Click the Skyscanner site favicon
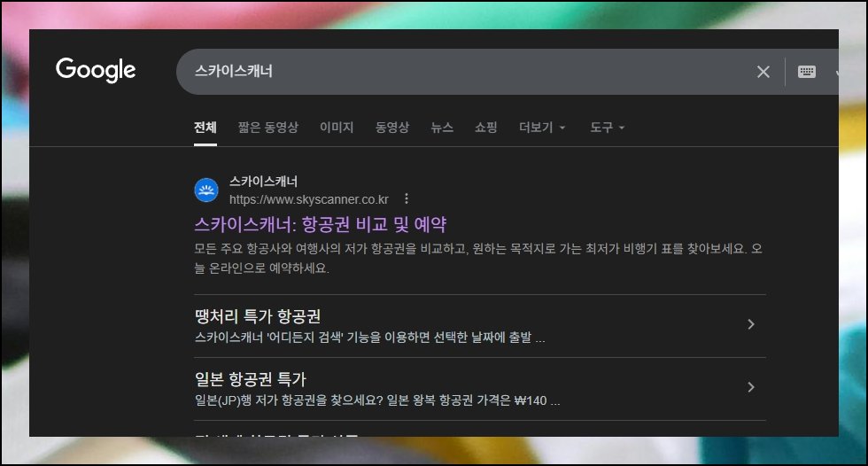This screenshot has width=868, height=466. [x=206, y=190]
